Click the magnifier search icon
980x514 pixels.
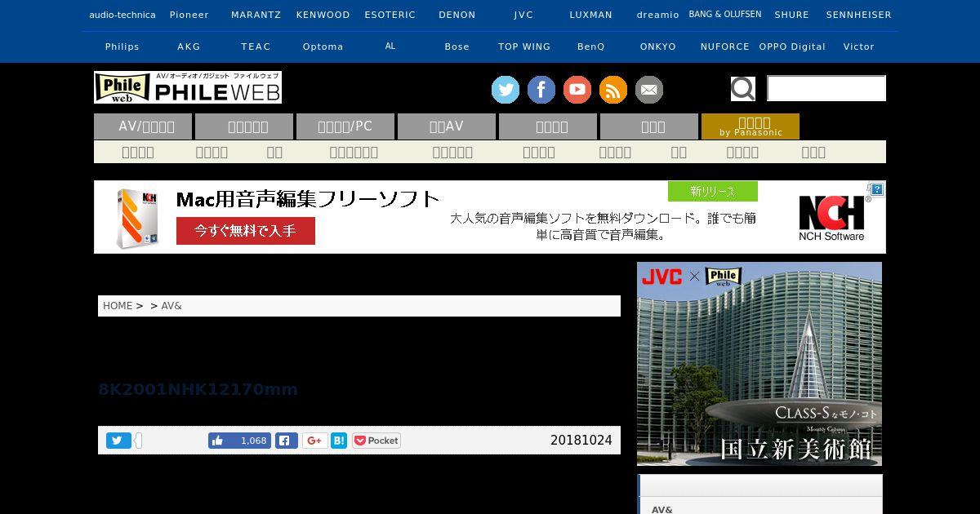742,88
